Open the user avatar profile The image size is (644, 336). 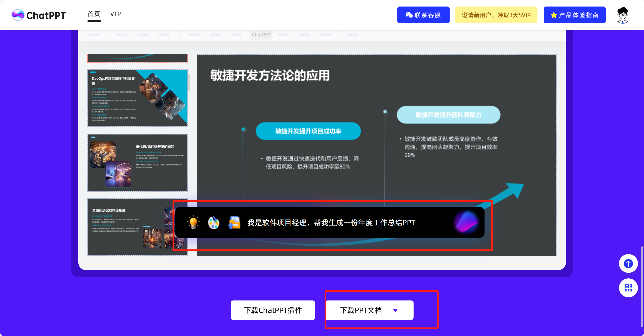(x=623, y=15)
